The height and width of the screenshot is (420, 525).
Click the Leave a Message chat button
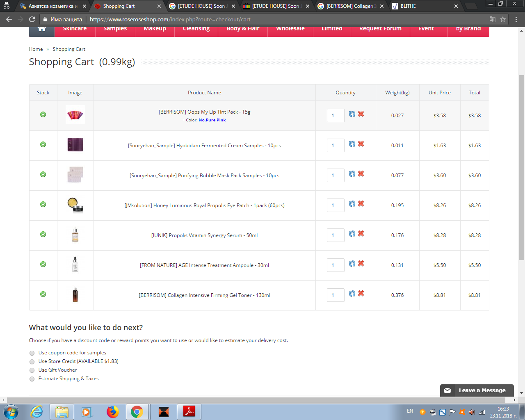(x=477, y=390)
